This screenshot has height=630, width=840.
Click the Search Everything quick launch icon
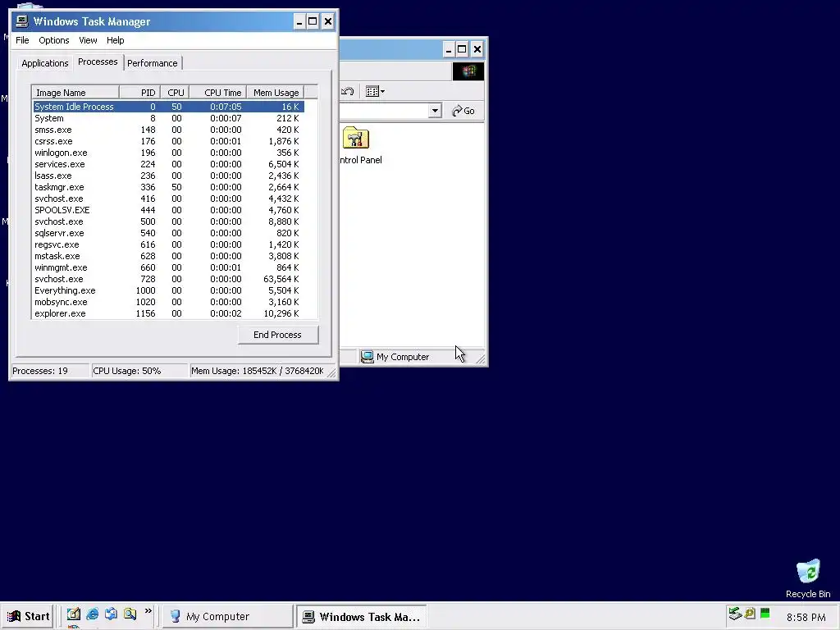pos(130,614)
